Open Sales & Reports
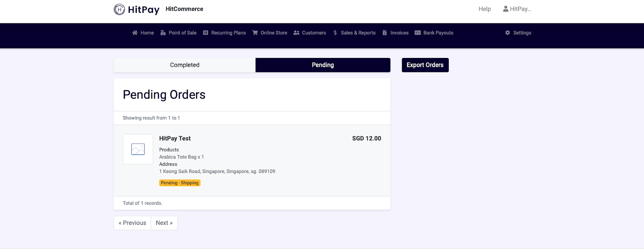This screenshot has width=644, height=251. coord(355,33)
